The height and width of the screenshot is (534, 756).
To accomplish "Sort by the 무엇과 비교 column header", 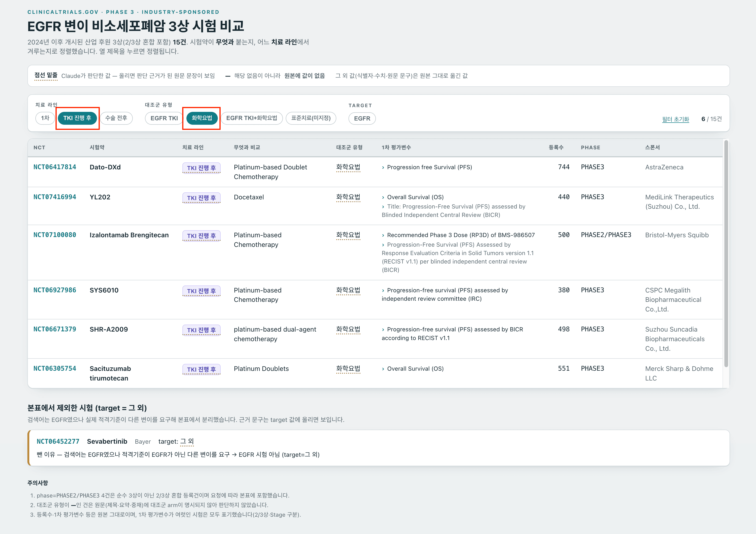I will pyautogui.click(x=247, y=147).
